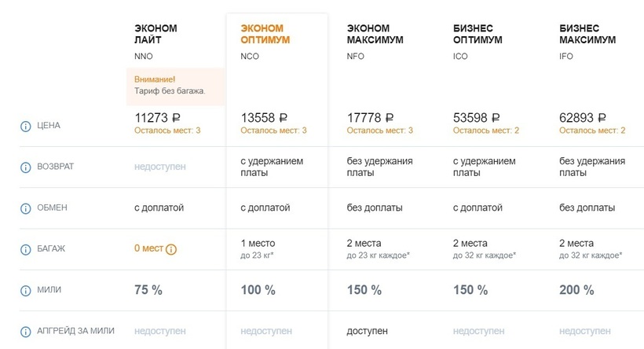Screen dimensions: 644x349
Task: Click the orange info icon near 0 мест
Action: (171, 249)
